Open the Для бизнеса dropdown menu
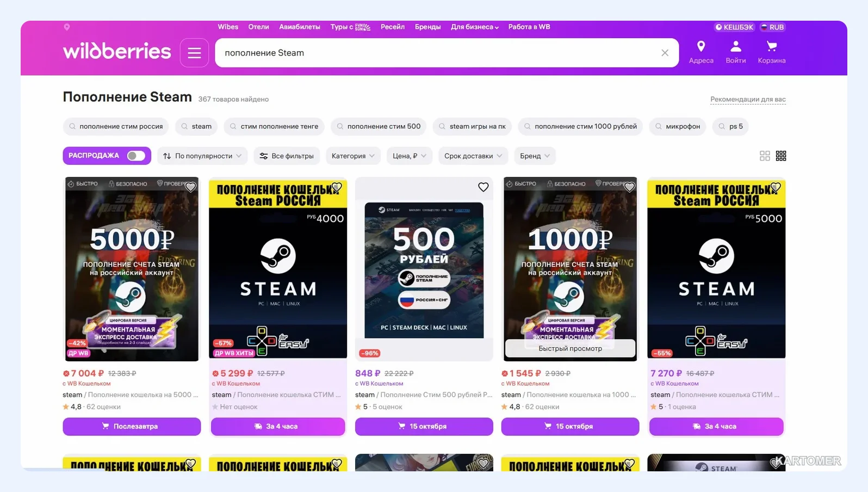 474,27
